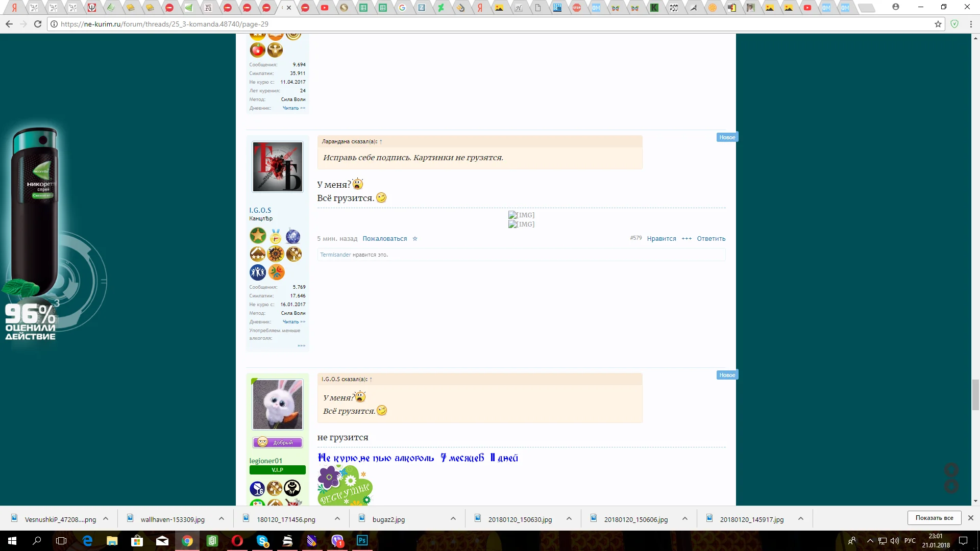Bookmark this page with star icon
Screen dimensions: 980x551
[938, 24]
